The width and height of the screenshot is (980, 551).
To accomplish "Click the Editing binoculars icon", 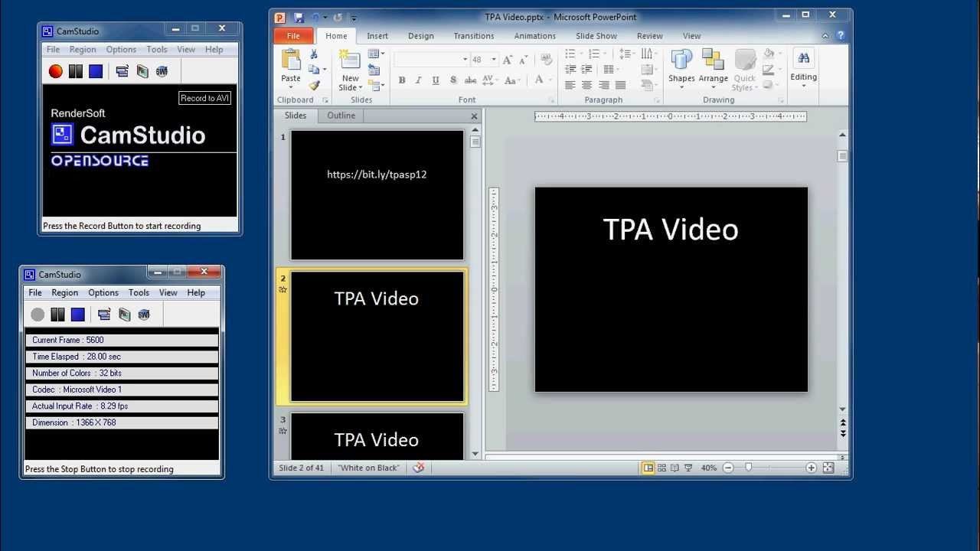I will point(803,58).
